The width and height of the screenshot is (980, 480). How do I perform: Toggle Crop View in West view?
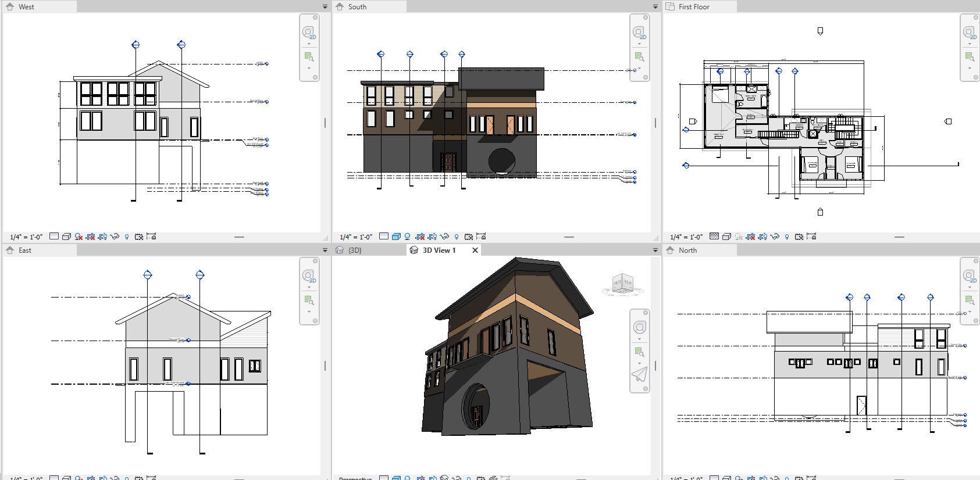pos(90,237)
